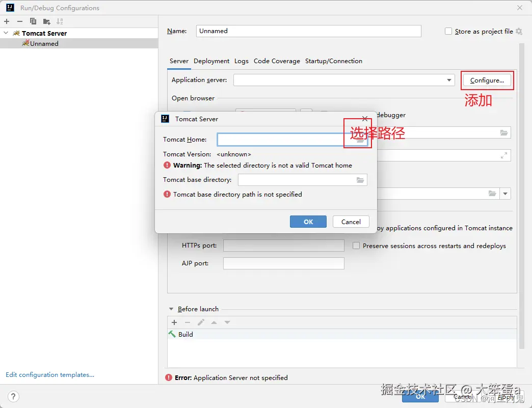Open the JRE dropdown arrow
Screen dimensions: 532x408
click(x=505, y=194)
